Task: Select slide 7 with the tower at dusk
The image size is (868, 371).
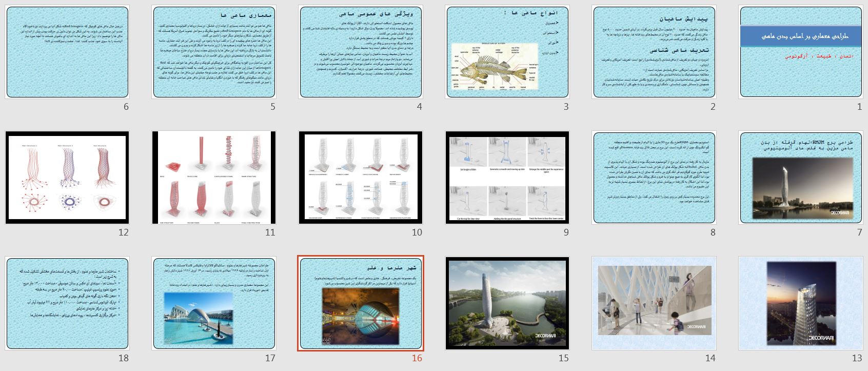Action: coord(800,178)
